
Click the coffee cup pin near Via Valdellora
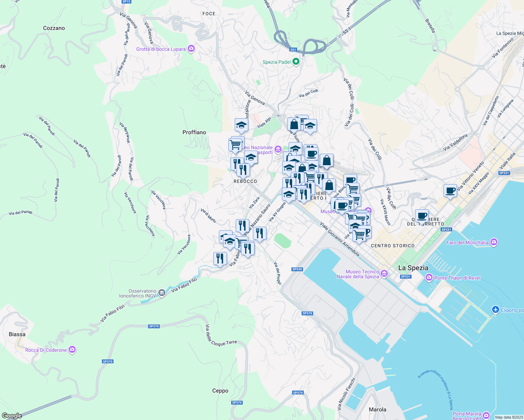click(450, 191)
